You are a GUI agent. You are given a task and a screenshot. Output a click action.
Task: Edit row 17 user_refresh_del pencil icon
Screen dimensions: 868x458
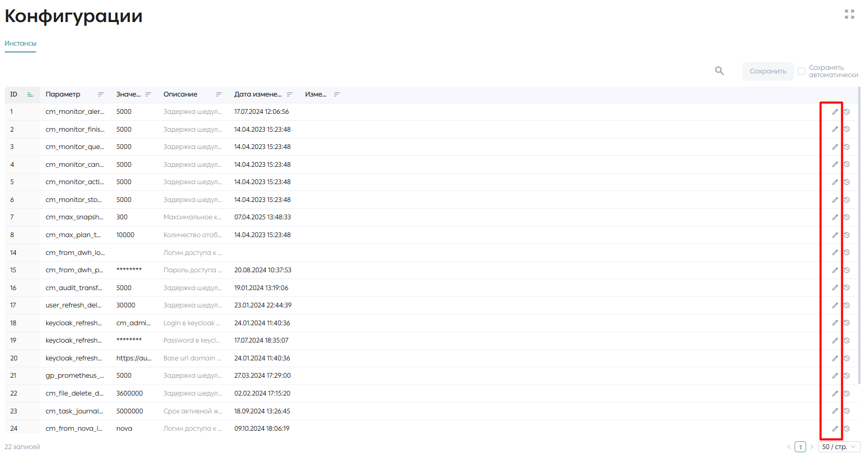(835, 305)
